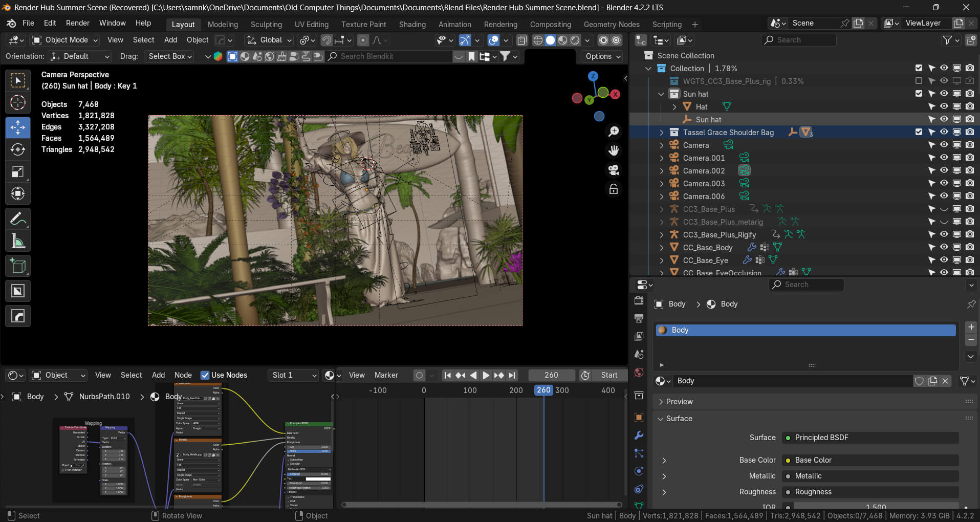Screen dimensions: 980x522
Task: Activate the Move tool
Action: [x=18, y=127]
